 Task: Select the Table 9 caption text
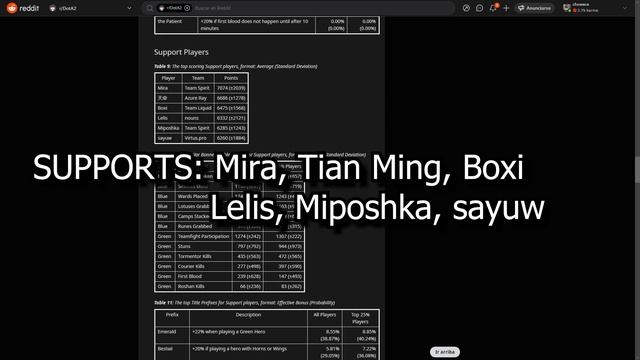pos(236,66)
